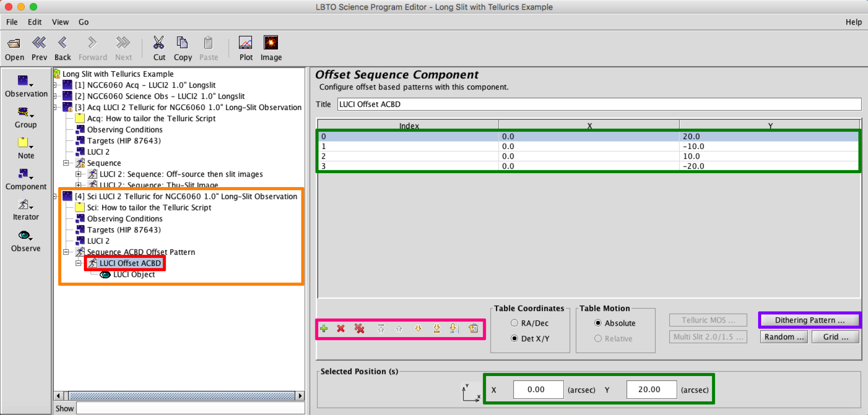Open the Observation sidebar dropdown arrow
Screen dimensions: 868x415
click(x=31, y=85)
